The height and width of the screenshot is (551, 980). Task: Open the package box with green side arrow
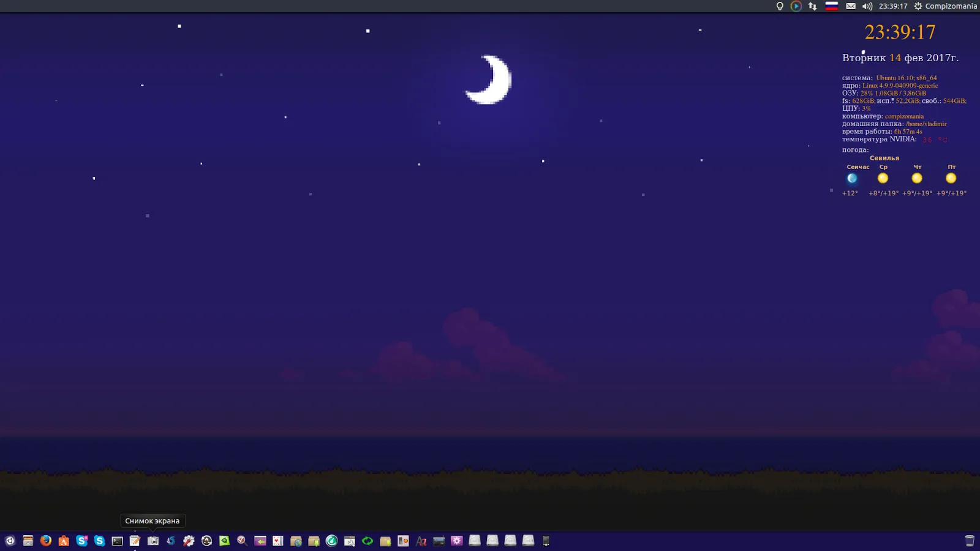[385, 541]
